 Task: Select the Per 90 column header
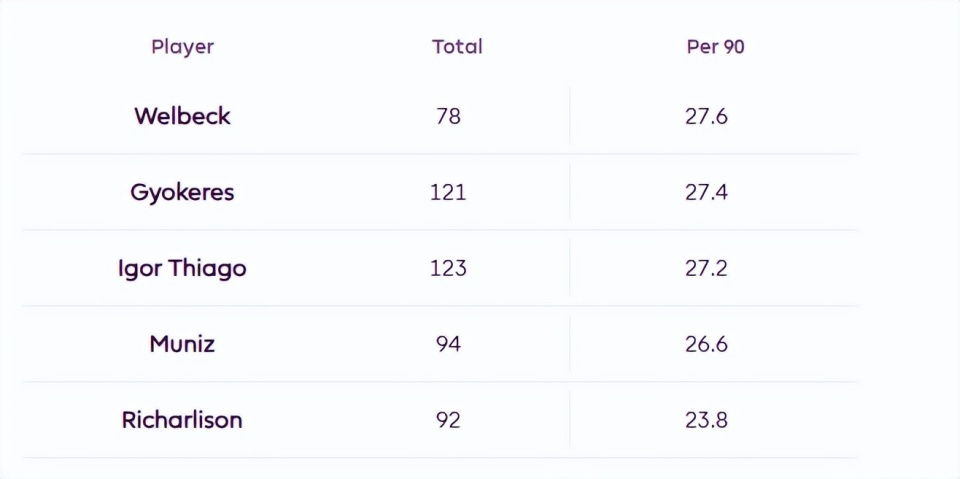coord(715,46)
